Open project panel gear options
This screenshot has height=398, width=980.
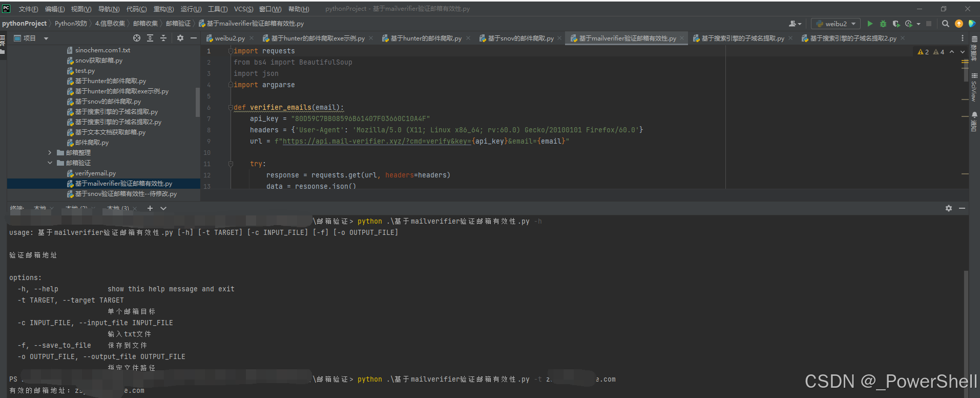[x=180, y=38]
